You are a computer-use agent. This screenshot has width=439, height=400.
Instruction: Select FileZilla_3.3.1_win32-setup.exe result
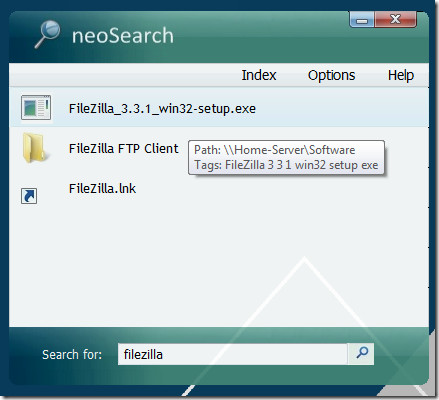coord(219,107)
